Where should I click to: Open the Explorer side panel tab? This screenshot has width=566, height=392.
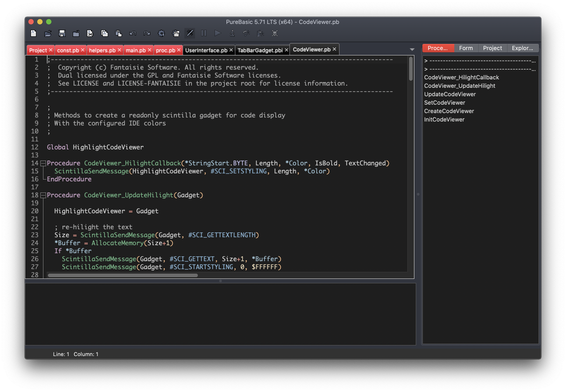523,48
